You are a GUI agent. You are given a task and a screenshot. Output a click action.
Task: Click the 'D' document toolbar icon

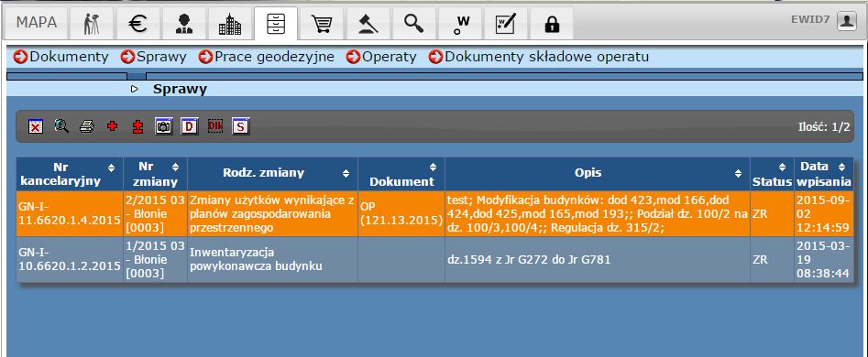190,126
